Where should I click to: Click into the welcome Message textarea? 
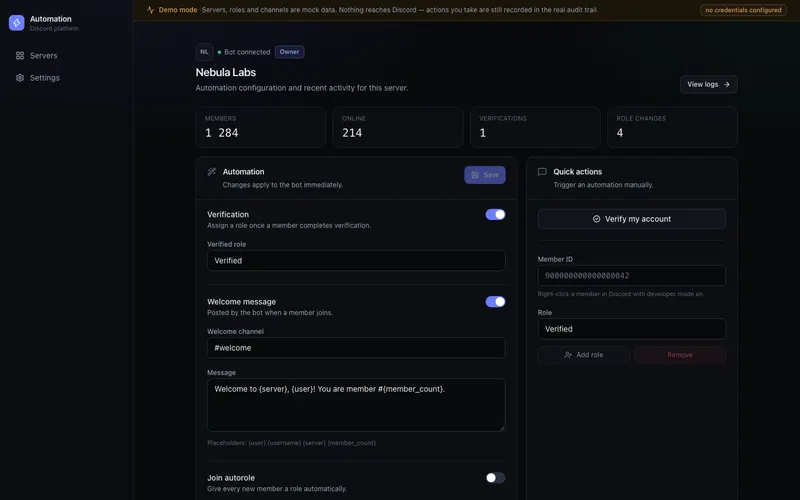(x=356, y=405)
